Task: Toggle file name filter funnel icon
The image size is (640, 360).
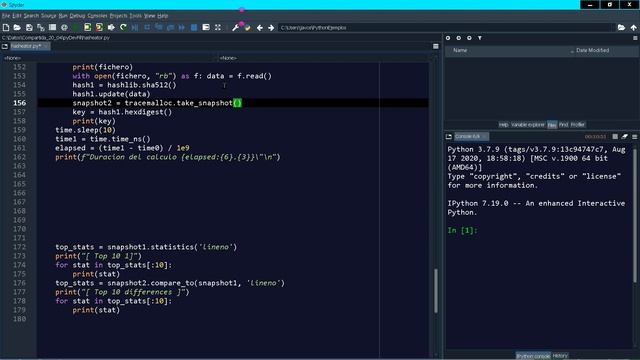Action: (x=480, y=38)
